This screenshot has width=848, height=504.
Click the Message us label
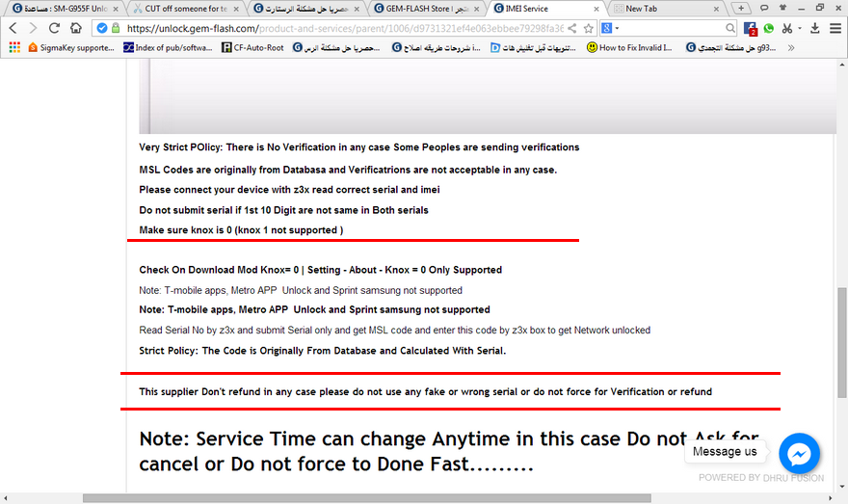725,452
